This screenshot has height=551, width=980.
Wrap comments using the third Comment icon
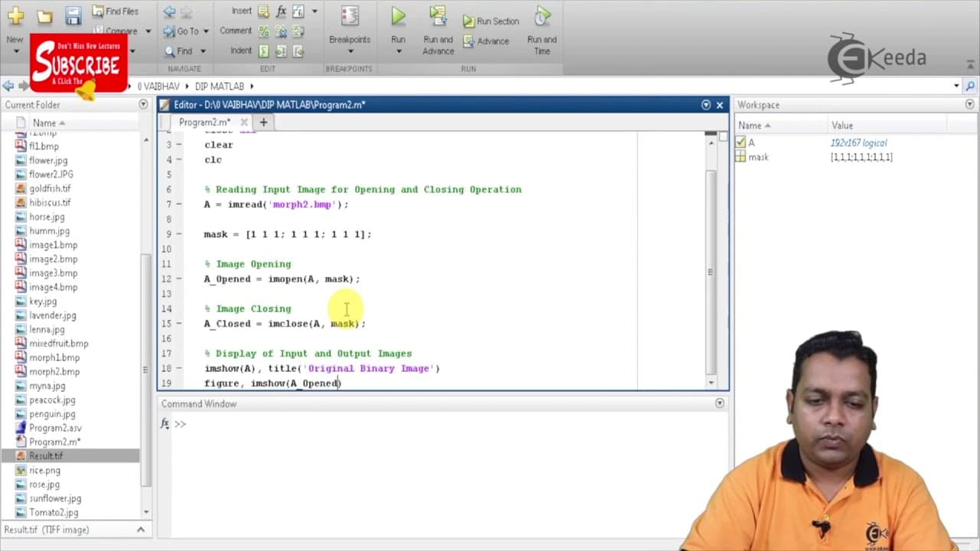pos(298,31)
